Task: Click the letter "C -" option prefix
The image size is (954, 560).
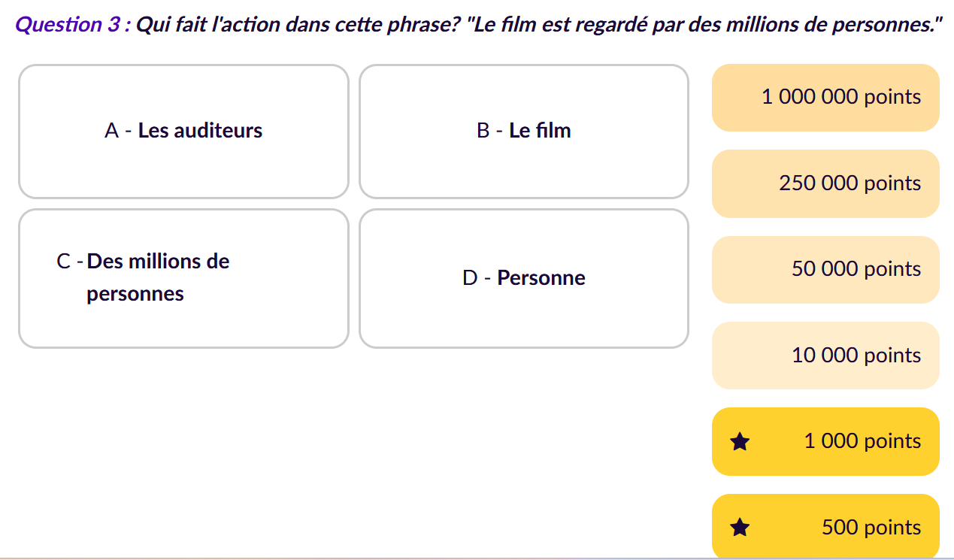Action: coord(70,262)
